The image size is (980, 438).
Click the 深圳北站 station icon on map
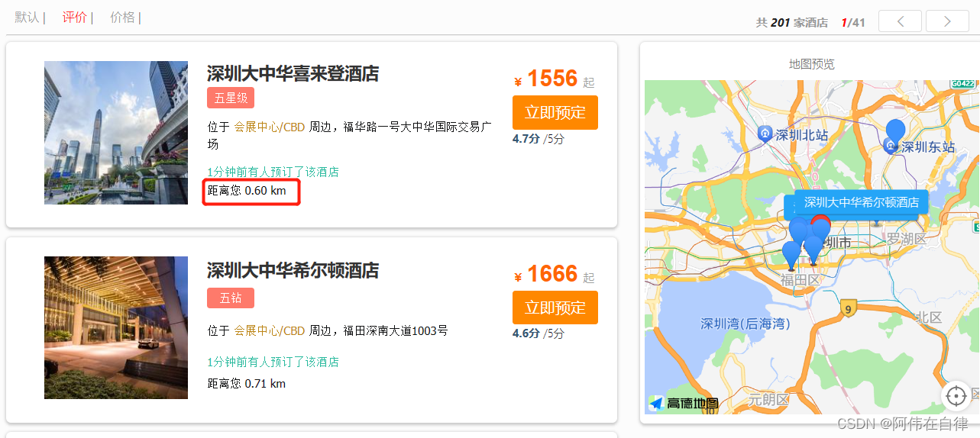[765, 135]
